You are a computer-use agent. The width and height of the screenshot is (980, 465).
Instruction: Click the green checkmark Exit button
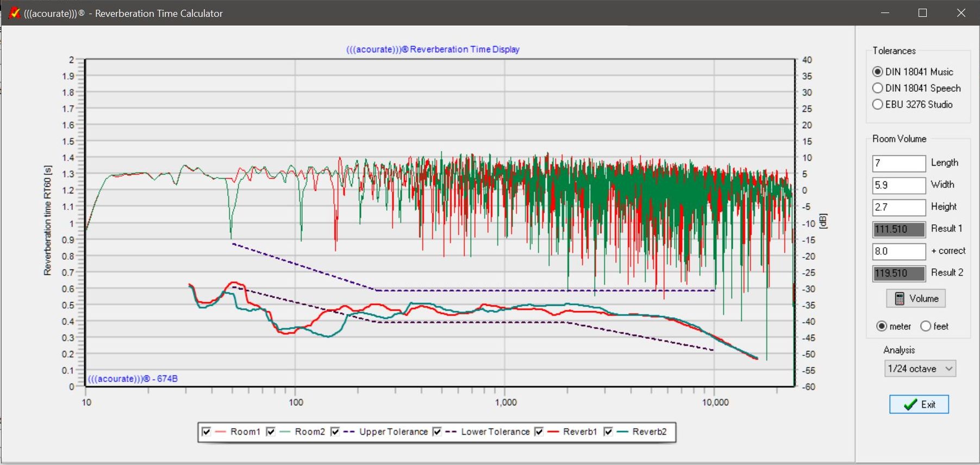(919, 404)
